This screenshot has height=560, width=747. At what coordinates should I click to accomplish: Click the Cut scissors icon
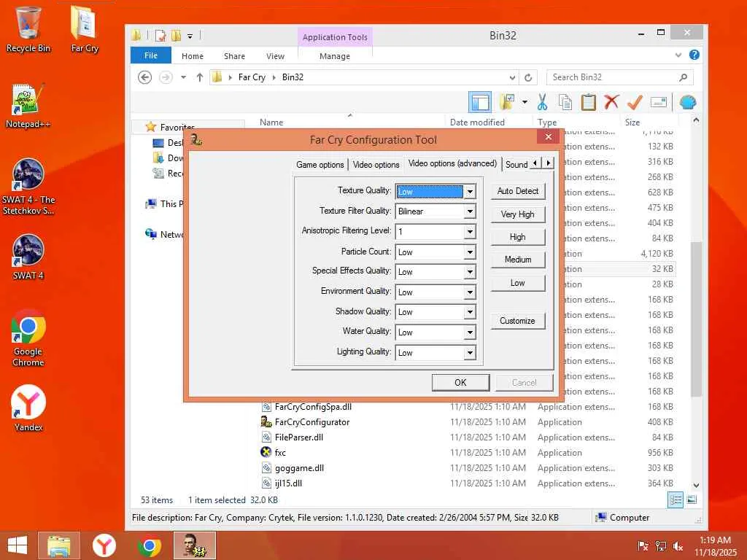pyautogui.click(x=542, y=102)
